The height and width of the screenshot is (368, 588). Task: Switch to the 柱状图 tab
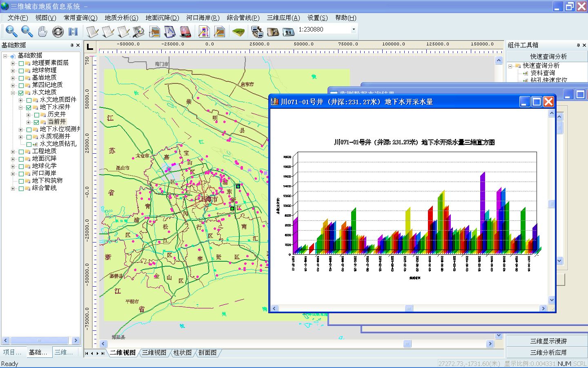183,353
